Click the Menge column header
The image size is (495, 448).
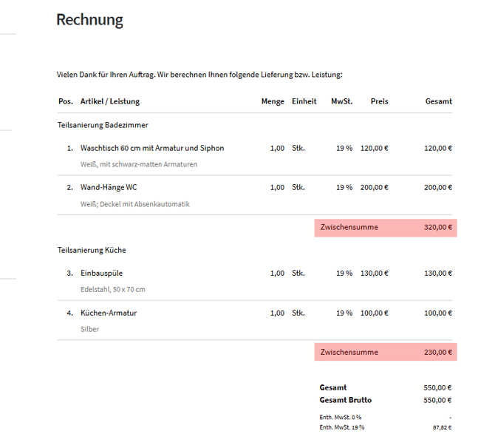pyautogui.click(x=273, y=101)
